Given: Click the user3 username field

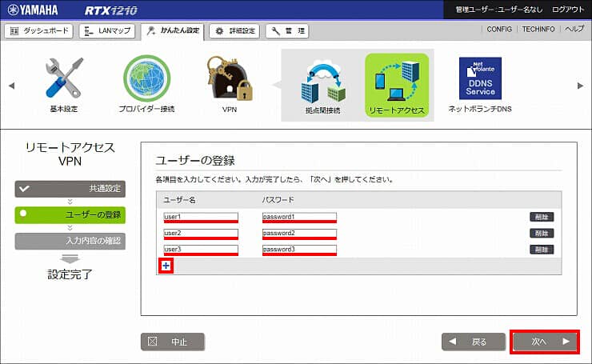Looking at the screenshot, I should click(201, 250).
